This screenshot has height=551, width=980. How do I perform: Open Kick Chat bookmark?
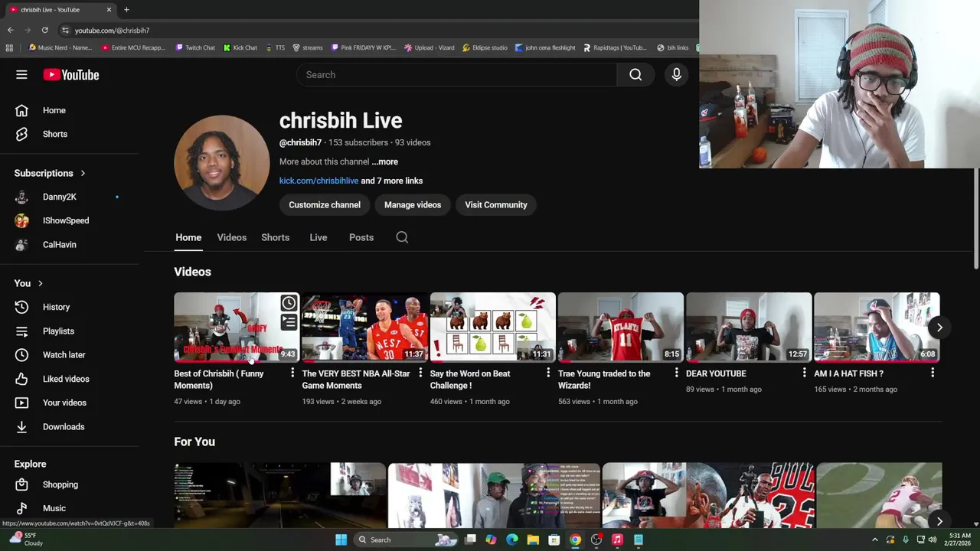[x=240, y=47]
